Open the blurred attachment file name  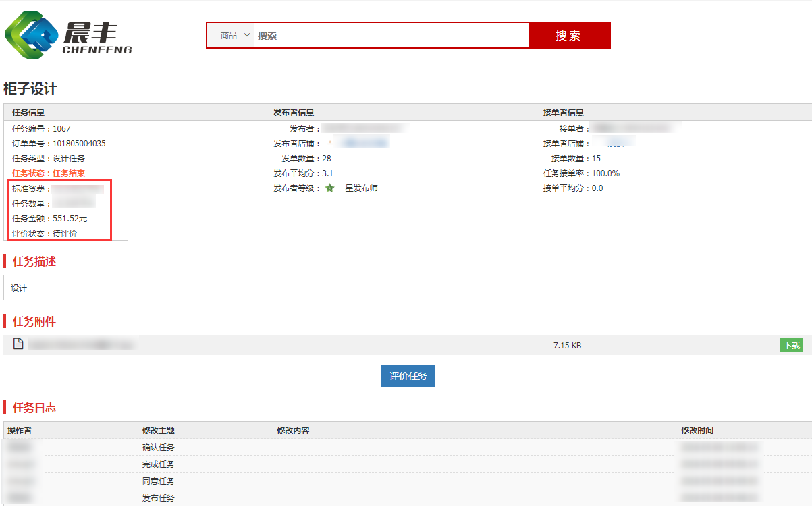tap(81, 345)
